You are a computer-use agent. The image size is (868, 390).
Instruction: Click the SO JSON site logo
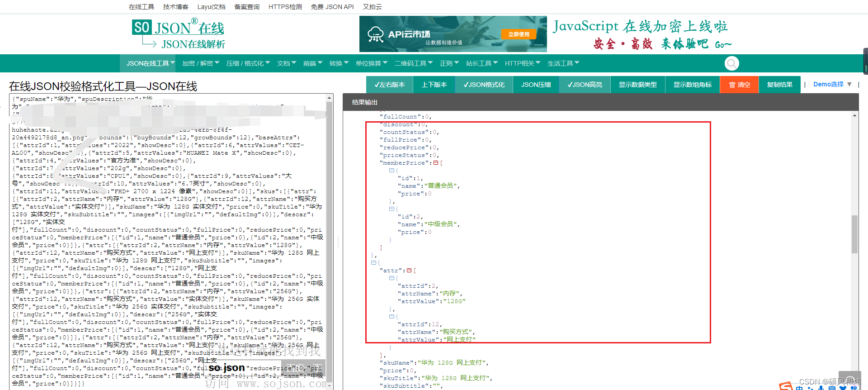178,34
